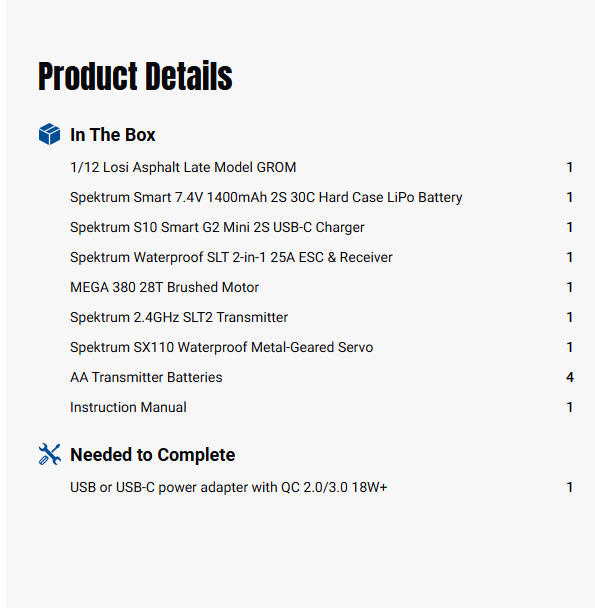Click quantity 4 next to AA Transmitter Batteries
The height and width of the screenshot is (608, 595).
click(569, 377)
